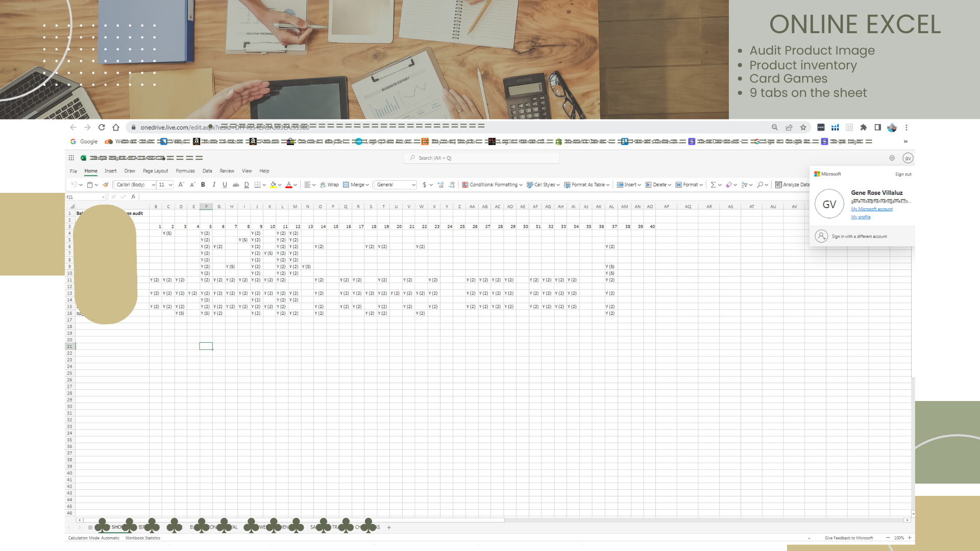980x551 pixels.
Task: Select the italic formatting icon
Action: pos(214,185)
